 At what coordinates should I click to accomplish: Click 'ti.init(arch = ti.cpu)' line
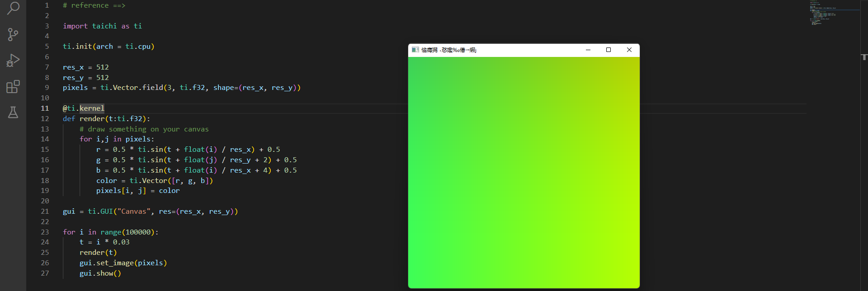(108, 47)
